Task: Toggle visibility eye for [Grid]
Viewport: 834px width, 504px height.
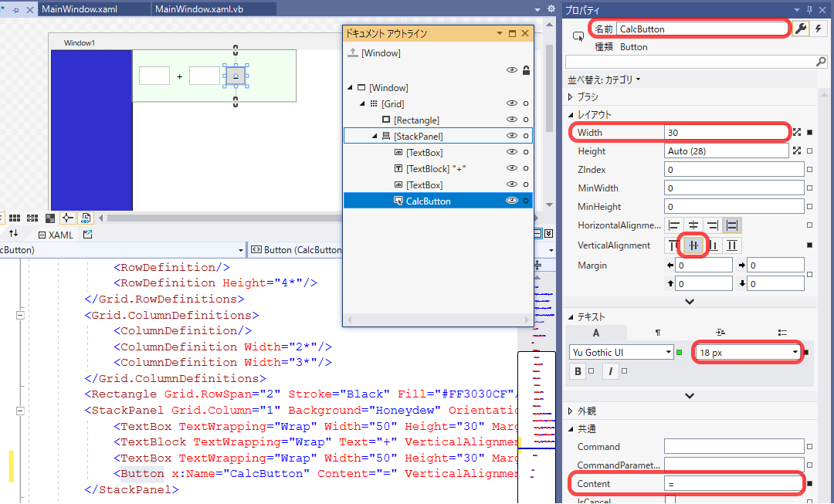Action: click(512, 103)
